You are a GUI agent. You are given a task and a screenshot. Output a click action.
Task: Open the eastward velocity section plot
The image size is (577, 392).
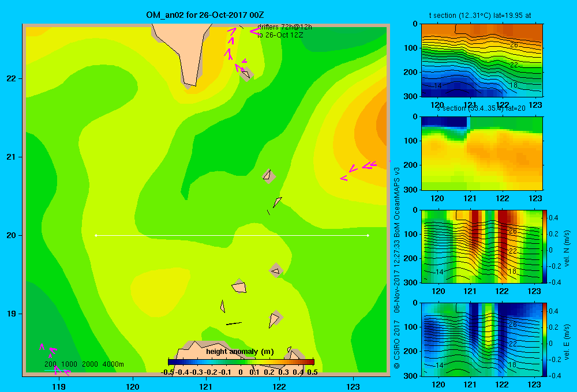coord(482,339)
